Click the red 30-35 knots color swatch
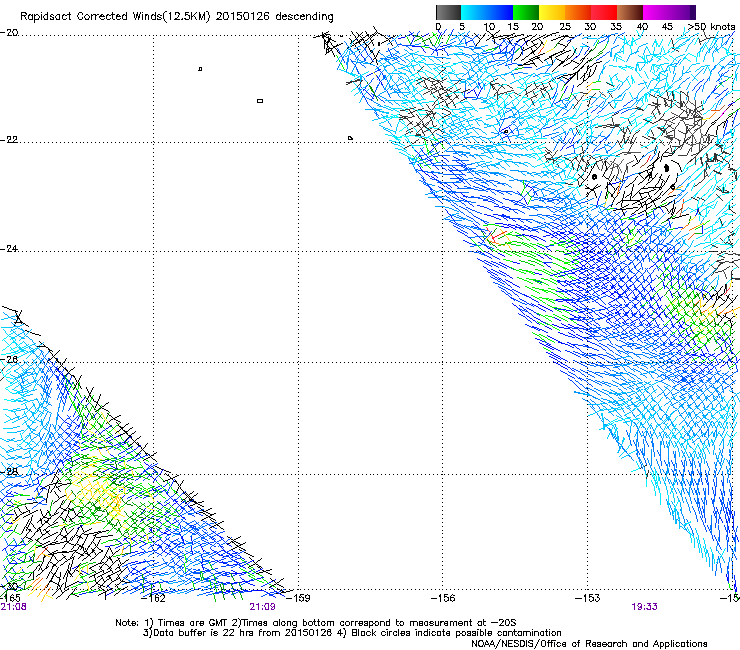Screen dimensions: 740x650 click(x=604, y=12)
